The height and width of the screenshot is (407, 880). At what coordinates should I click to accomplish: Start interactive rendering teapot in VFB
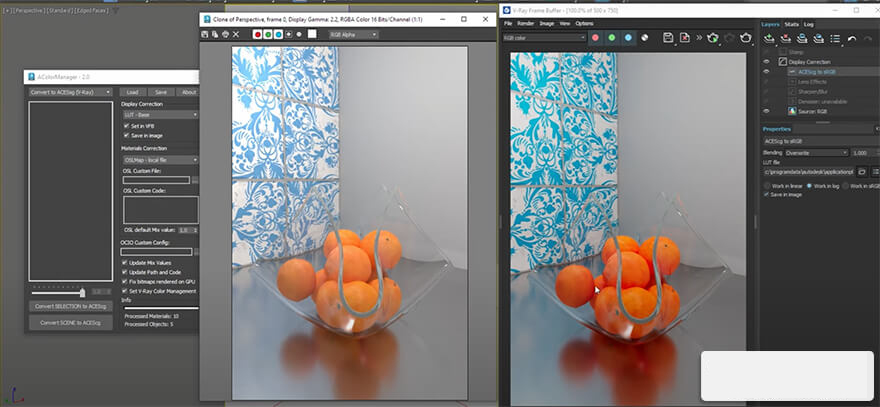click(x=713, y=38)
